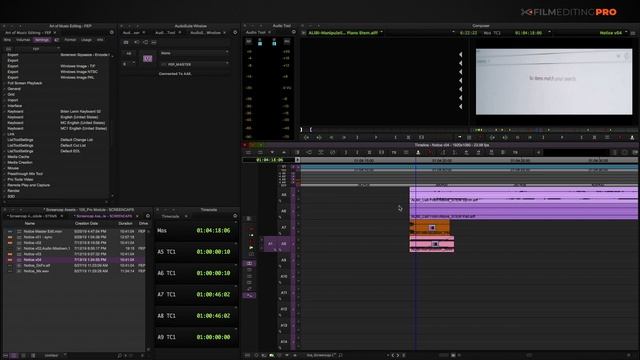Play the source monitor clip
The image size is (640, 360).
click(x=376, y=138)
